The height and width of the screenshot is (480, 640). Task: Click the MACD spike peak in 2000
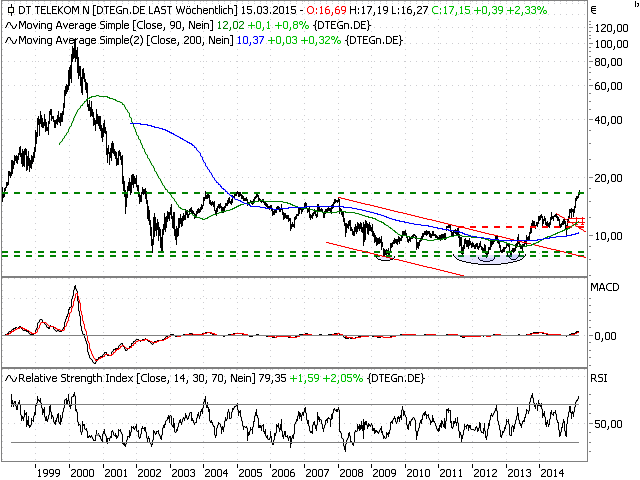[x=75, y=289]
